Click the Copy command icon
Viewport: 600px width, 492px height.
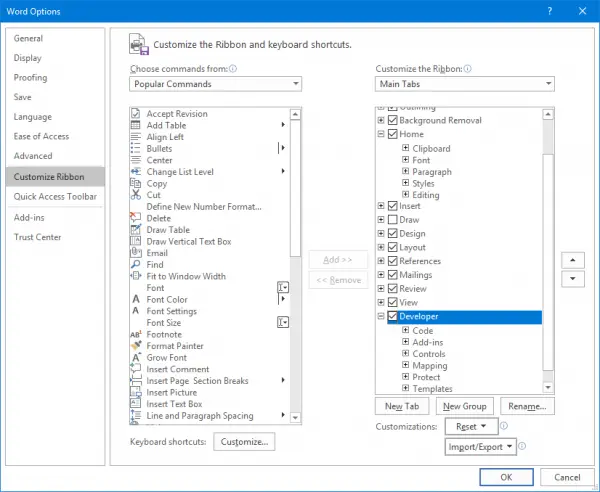(x=135, y=183)
